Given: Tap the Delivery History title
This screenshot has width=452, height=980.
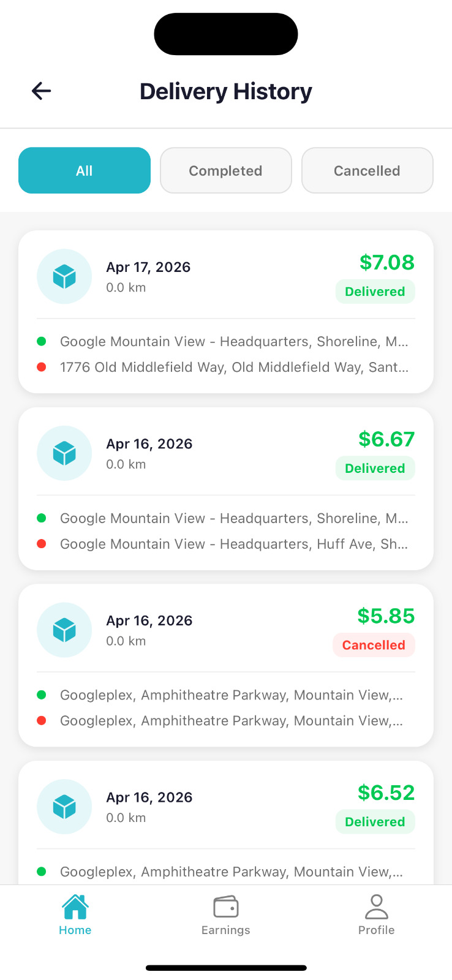Looking at the screenshot, I should tap(226, 92).
